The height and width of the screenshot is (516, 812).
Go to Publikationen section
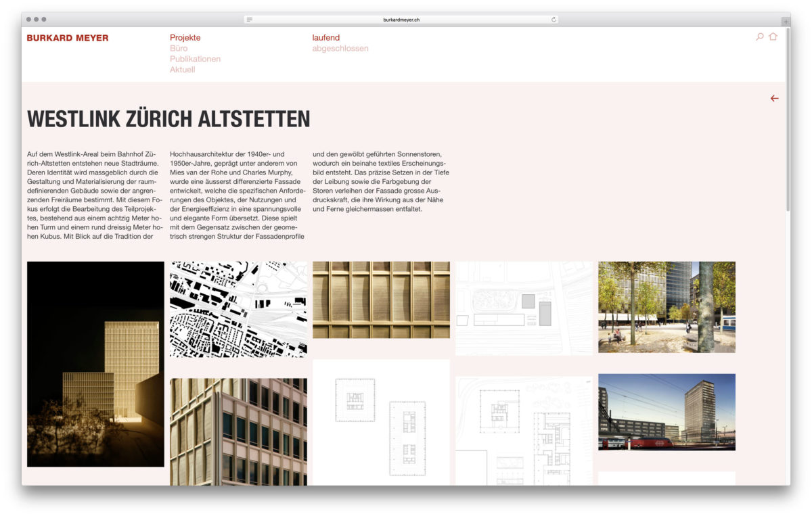[195, 59]
